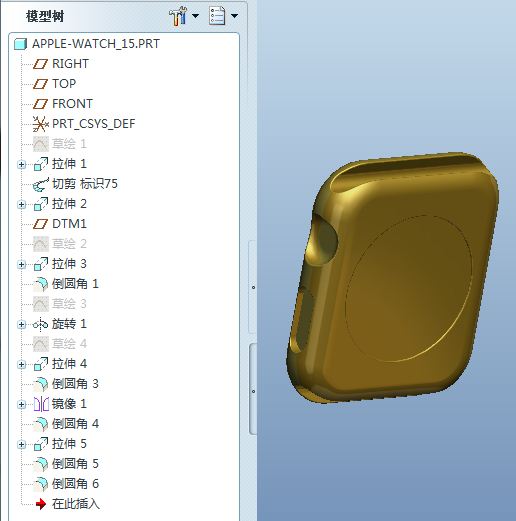
Task: Click the hidden 草绘 1 sketch icon
Action: click(x=41, y=144)
